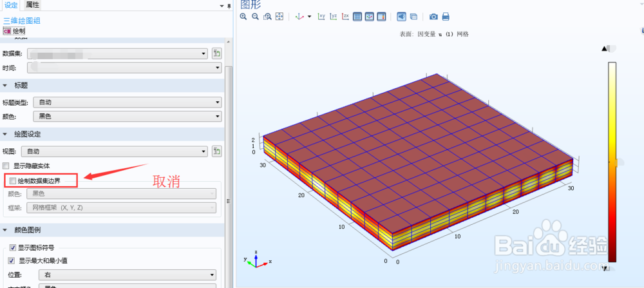Click the color legend bar
The image size is (644, 288).
tap(612, 162)
